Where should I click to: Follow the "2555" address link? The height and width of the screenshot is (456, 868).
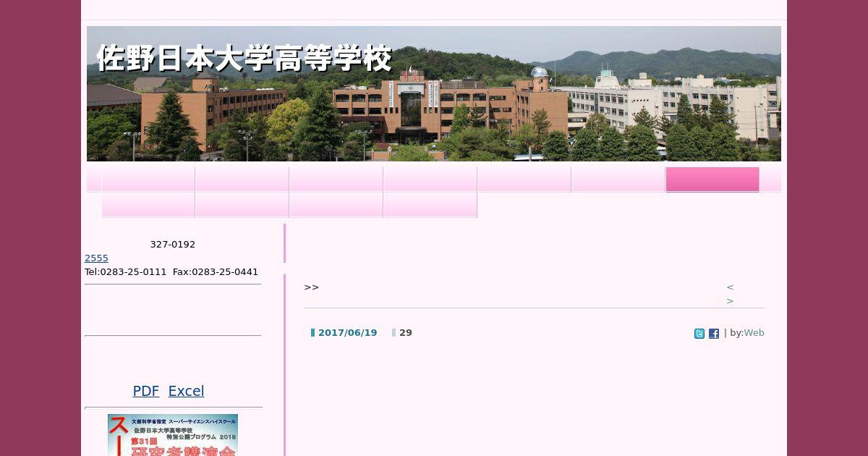coord(96,258)
